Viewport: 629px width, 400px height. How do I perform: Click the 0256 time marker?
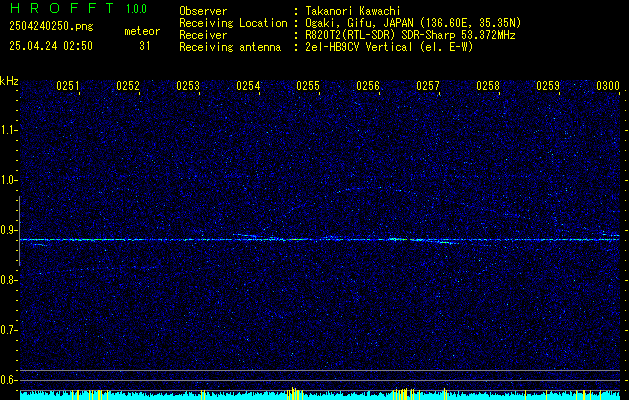pyautogui.click(x=368, y=86)
